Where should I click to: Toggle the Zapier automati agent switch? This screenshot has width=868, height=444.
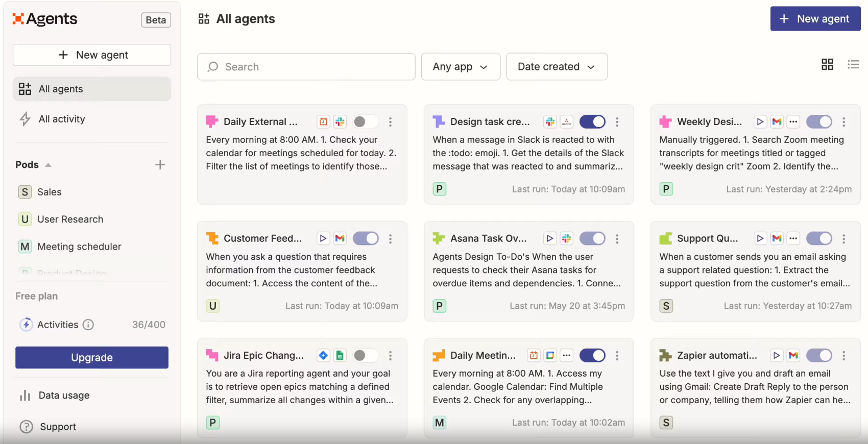coord(819,355)
